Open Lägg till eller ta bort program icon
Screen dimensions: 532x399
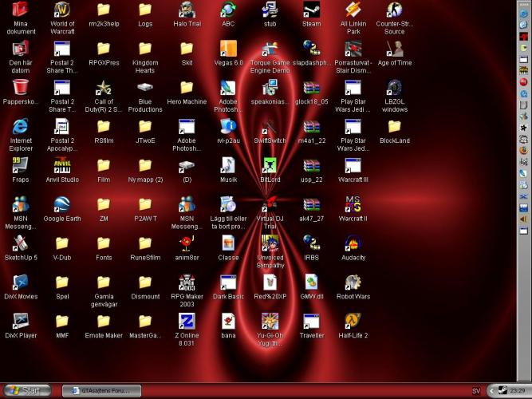(228, 204)
